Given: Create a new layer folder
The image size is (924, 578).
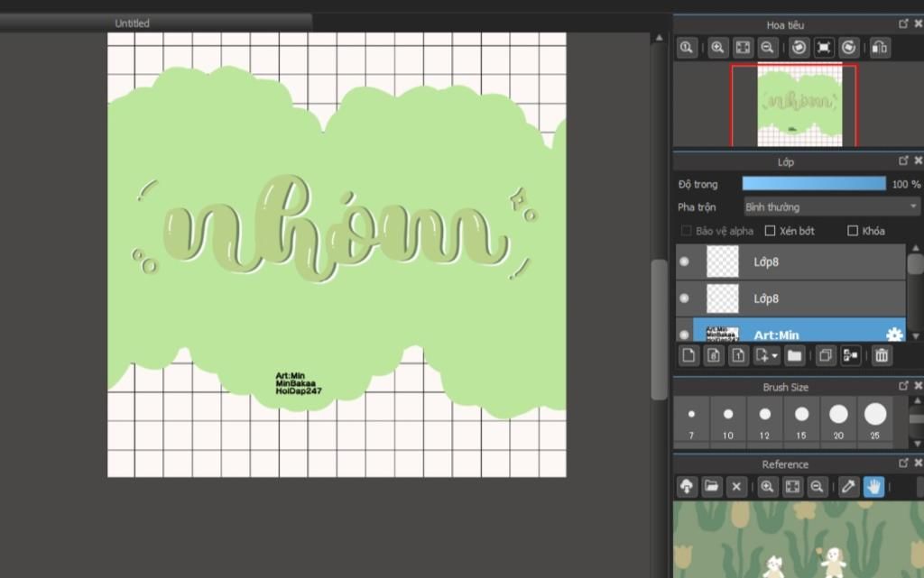Looking at the screenshot, I should [x=794, y=355].
